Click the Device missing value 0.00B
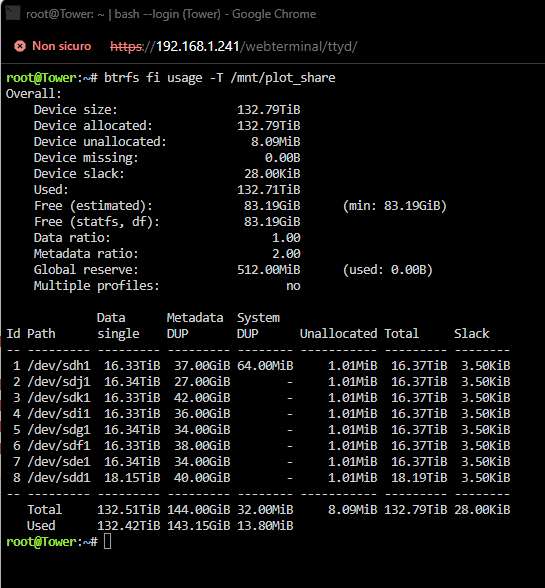The image size is (545, 588). coord(282,158)
